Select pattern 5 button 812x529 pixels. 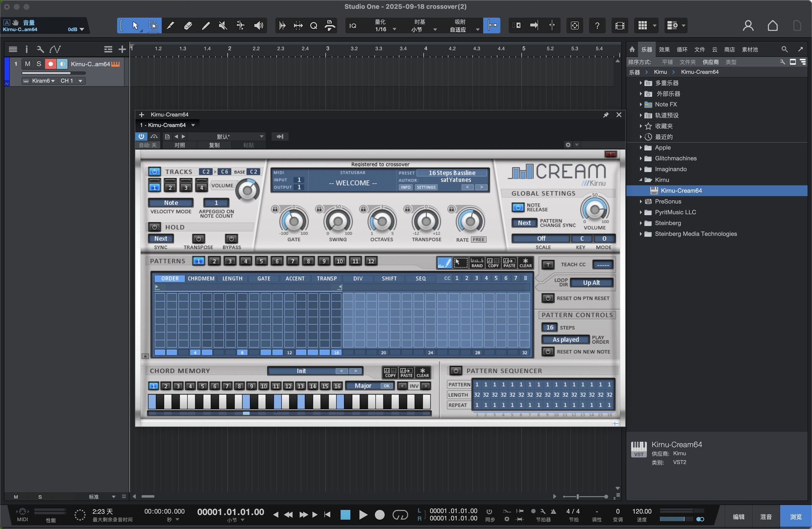click(261, 261)
